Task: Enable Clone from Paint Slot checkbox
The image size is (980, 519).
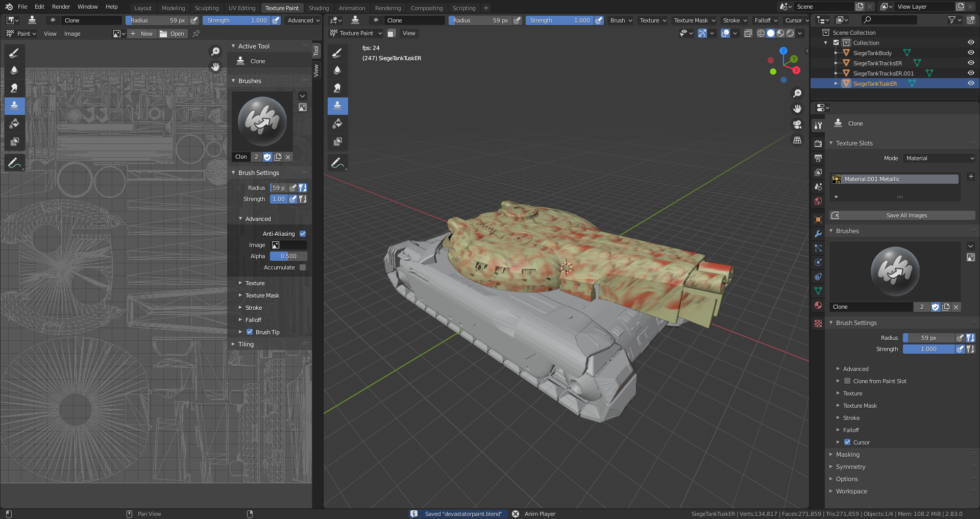Action: 847,381
